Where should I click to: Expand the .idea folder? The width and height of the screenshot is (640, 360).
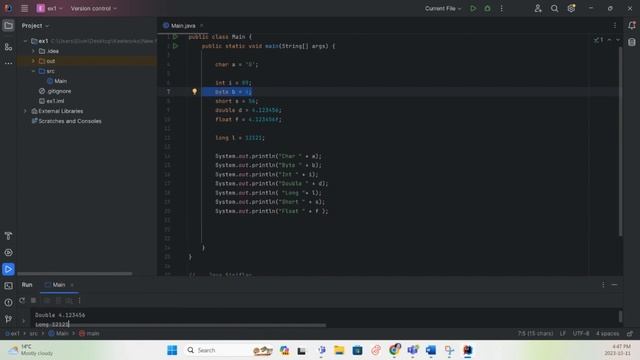(x=33, y=51)
